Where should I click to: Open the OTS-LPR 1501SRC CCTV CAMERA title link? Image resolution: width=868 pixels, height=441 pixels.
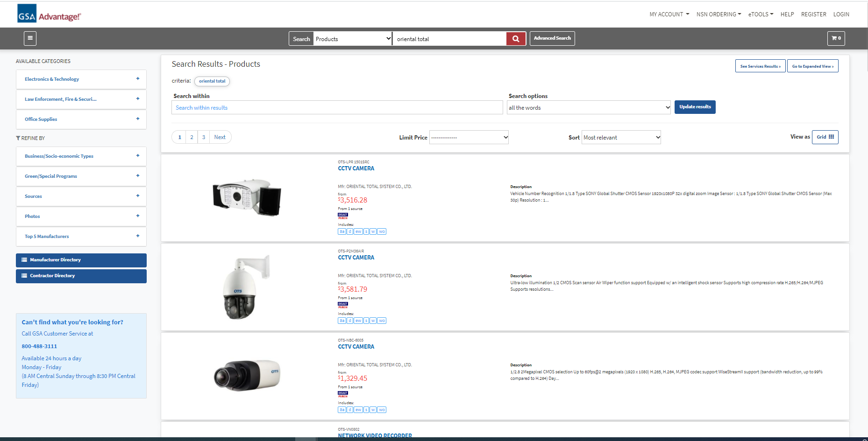point(356,168)
